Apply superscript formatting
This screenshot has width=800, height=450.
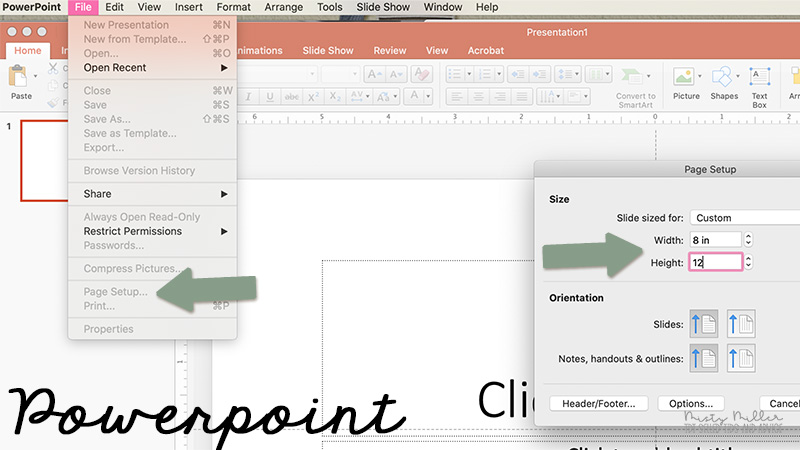(x=313, y=96)
